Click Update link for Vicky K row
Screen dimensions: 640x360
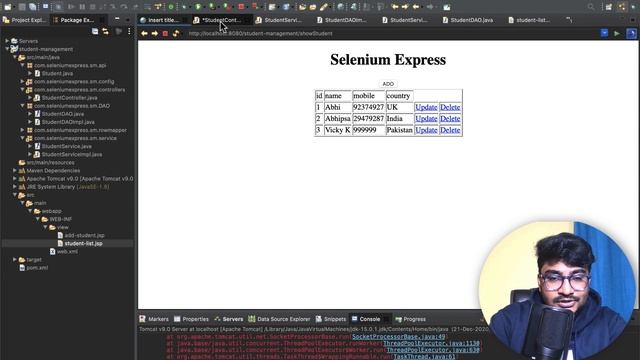(426, 130)
